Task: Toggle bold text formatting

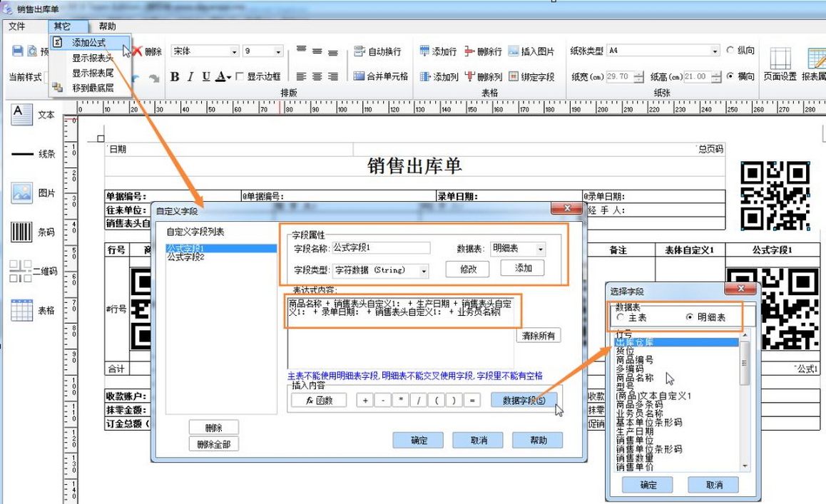Action: click(175, 77)
